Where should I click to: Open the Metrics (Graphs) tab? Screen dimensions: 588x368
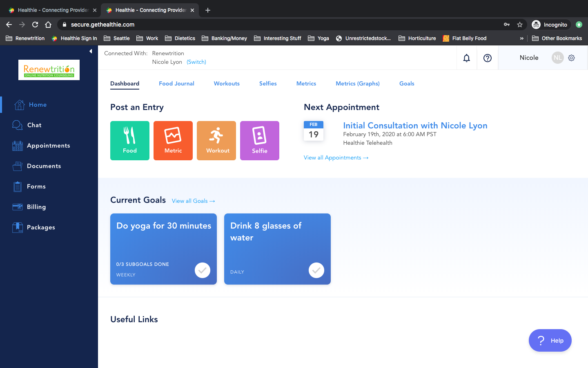358,83
